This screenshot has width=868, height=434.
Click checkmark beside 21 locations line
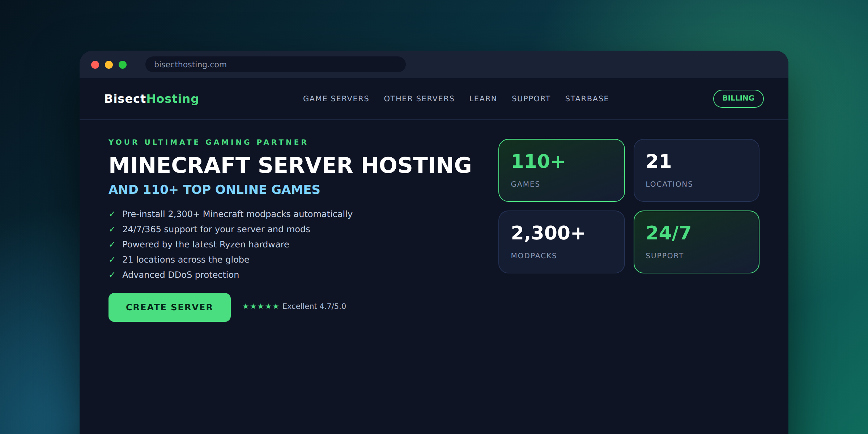pos(112,260)
